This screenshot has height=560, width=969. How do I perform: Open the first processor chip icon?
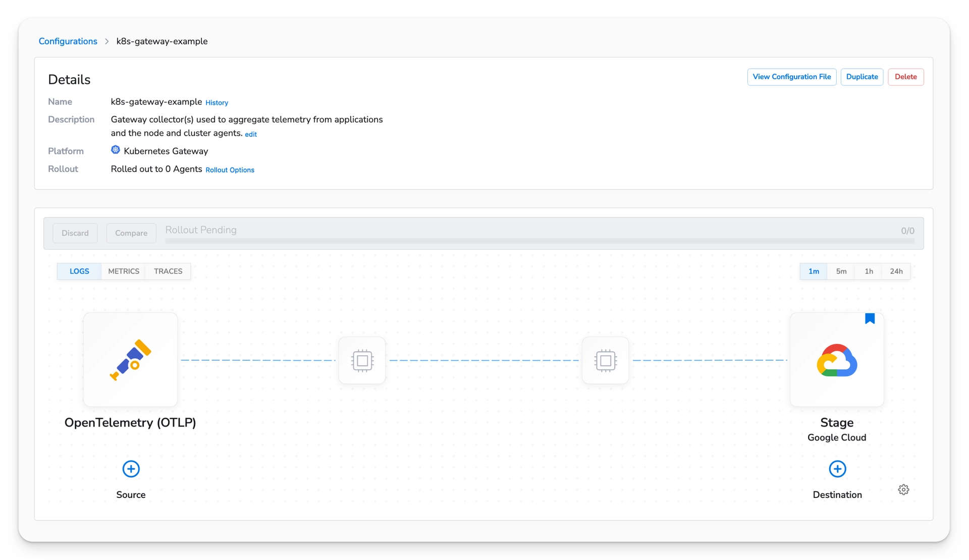coord(362,360)
